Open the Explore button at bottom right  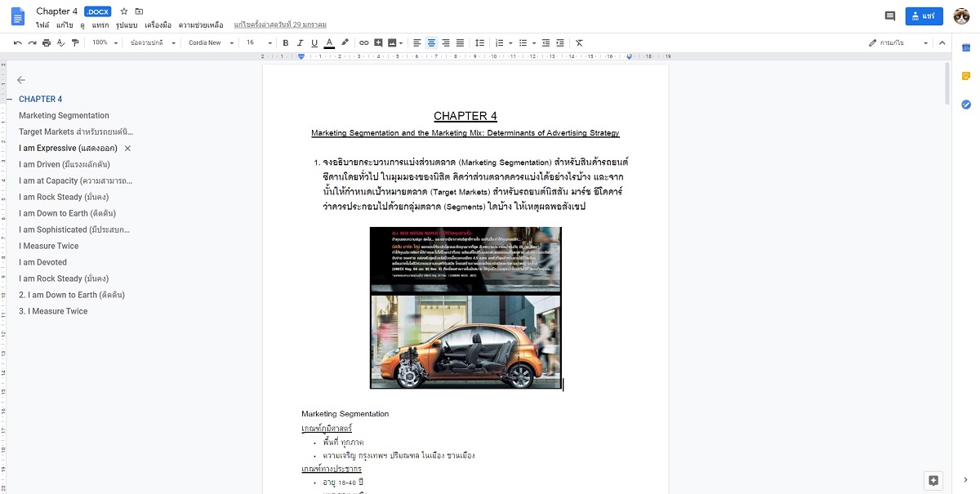click(933, 479)
